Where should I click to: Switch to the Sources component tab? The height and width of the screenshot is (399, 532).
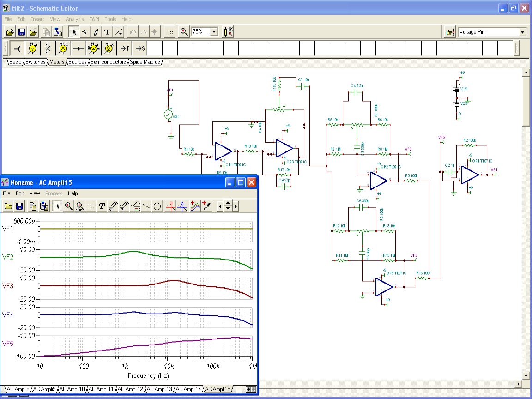tap(78, 62)
